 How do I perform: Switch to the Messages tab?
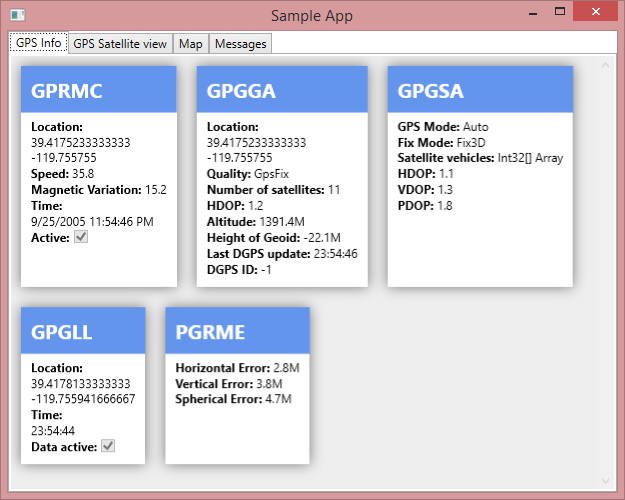tap(240, 43)
